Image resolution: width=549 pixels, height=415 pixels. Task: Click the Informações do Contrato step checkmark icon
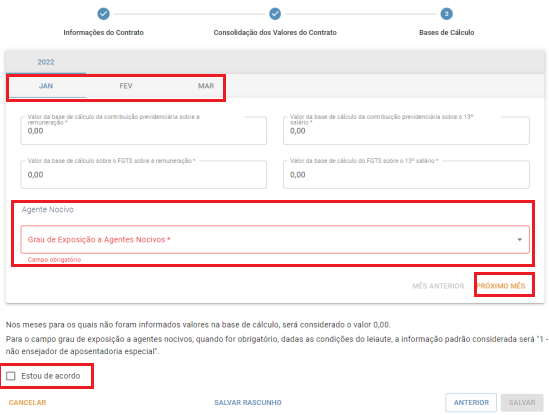[x=103, y=14]
